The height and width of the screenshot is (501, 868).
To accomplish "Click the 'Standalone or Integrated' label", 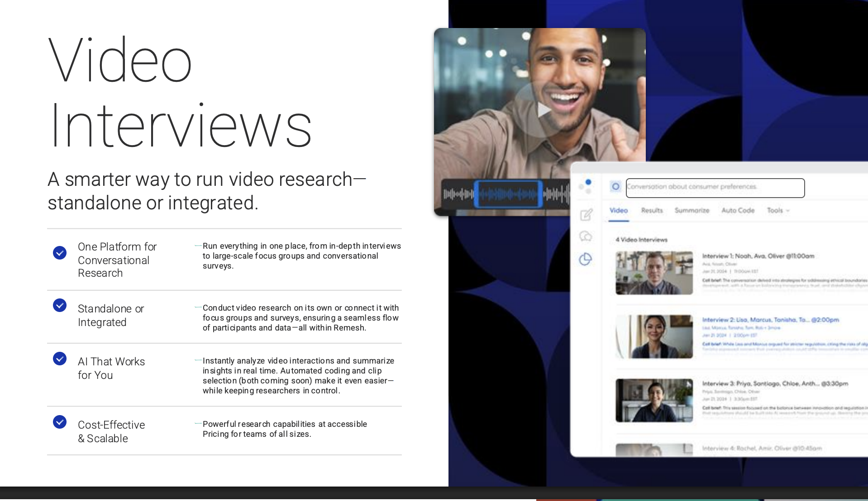I will (111, 316).
